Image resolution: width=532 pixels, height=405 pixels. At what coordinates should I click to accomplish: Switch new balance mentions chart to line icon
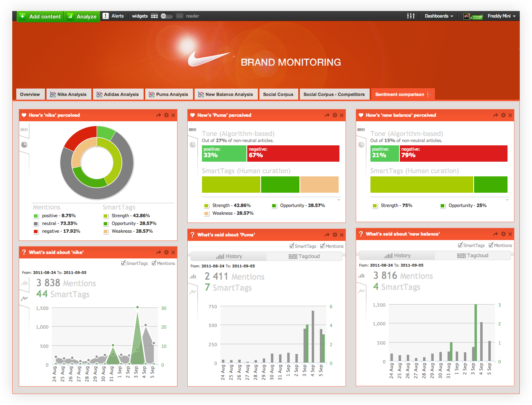point(361,291)
